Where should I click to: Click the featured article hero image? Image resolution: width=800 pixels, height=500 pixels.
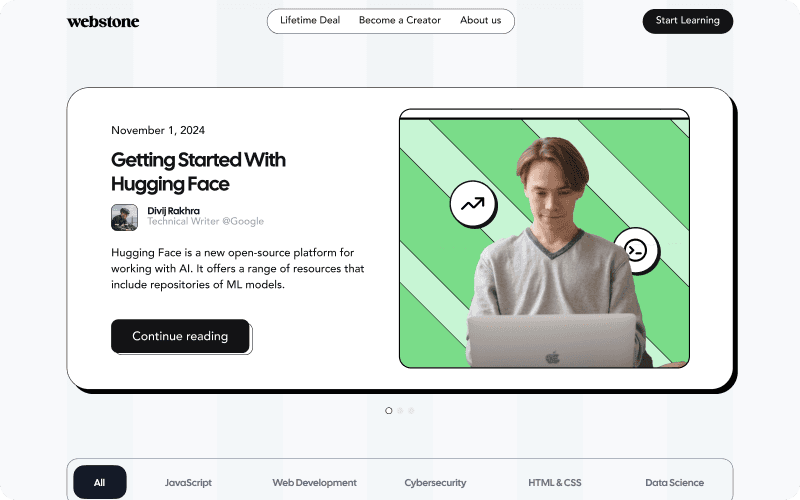[544, 238]
